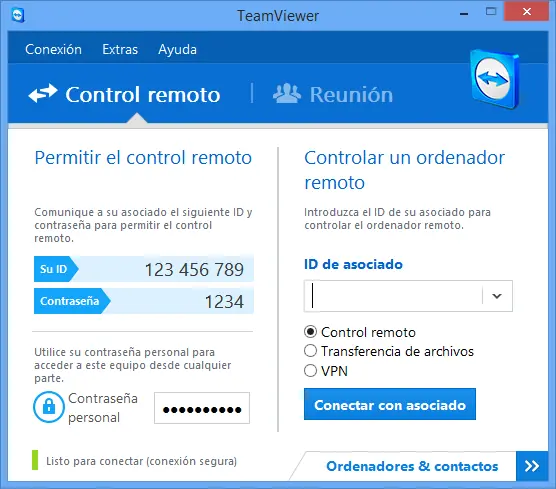Click the Contraseña personal password field
The height and width of the screenshot is (489, 556).
pos(202,408)
